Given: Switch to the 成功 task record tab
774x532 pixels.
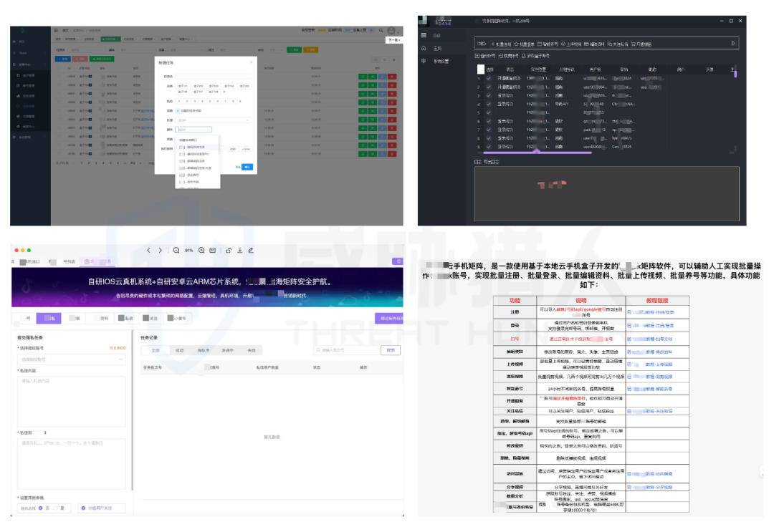Looking at the screenshot, I should pos(179,351).
